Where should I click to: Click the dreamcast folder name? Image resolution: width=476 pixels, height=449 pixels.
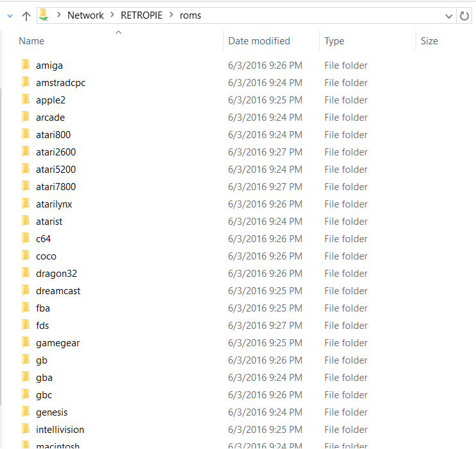coord(58,291)
